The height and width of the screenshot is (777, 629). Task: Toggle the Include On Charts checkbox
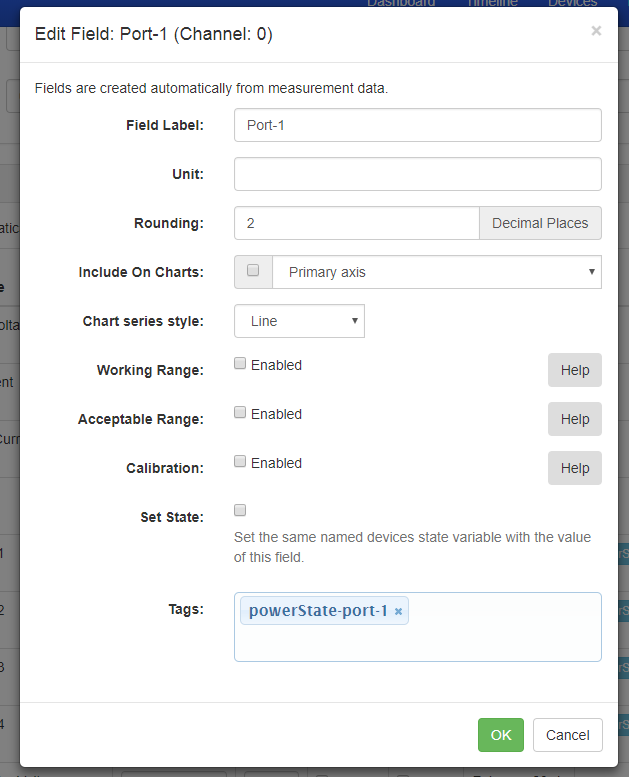click(x=253, y=271)
